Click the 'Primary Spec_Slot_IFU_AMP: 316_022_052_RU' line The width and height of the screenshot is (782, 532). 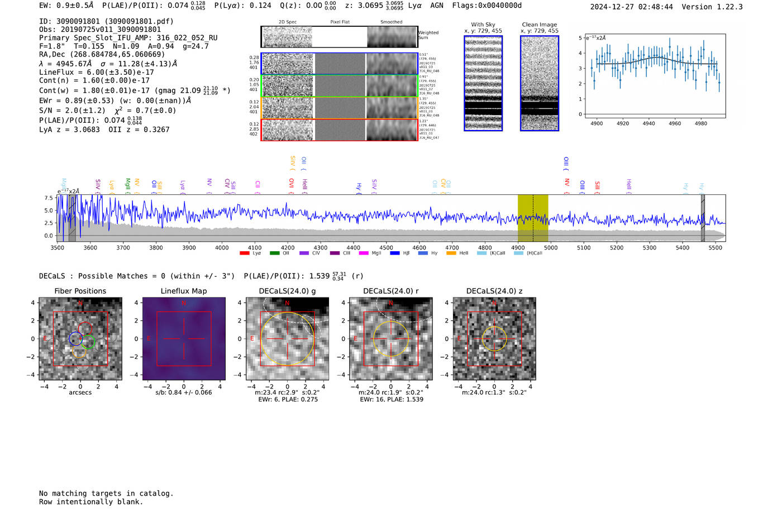[x=128, y=38]
